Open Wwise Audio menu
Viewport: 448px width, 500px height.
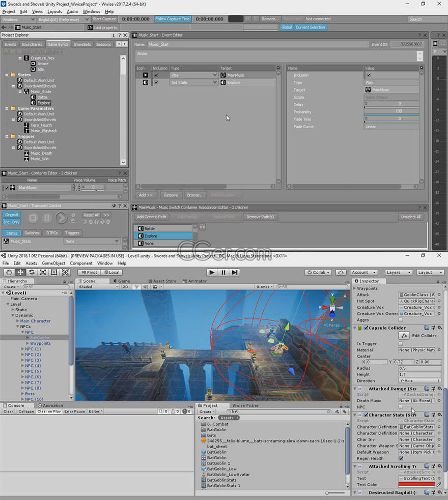pyautogui.click(x=72, y=12)
